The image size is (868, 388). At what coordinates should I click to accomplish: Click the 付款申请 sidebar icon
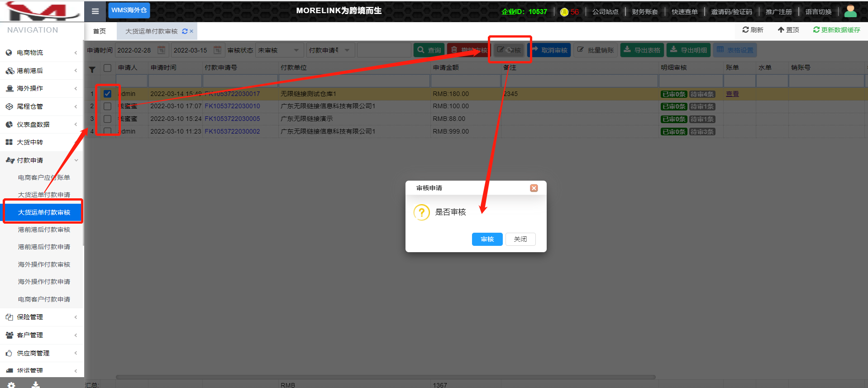pyautogui.click(x=10, y=160)
